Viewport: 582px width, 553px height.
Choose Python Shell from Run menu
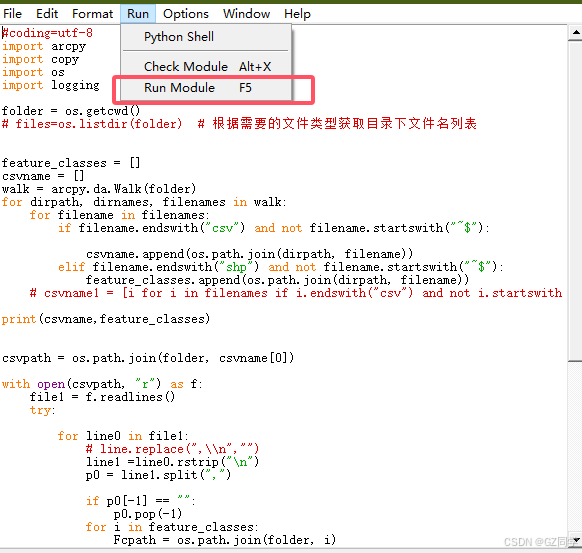tap(206, 37)
